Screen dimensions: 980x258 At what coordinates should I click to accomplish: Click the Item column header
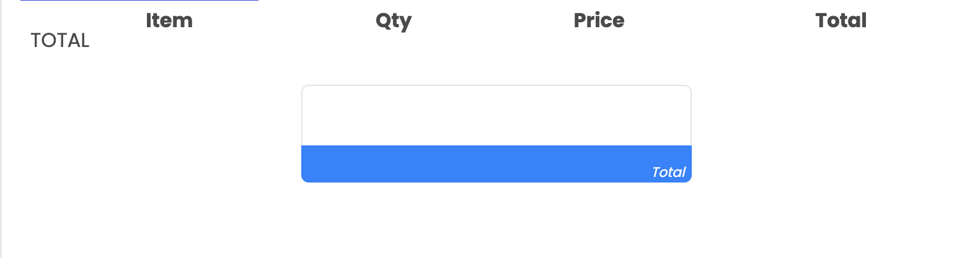point(169,20)
